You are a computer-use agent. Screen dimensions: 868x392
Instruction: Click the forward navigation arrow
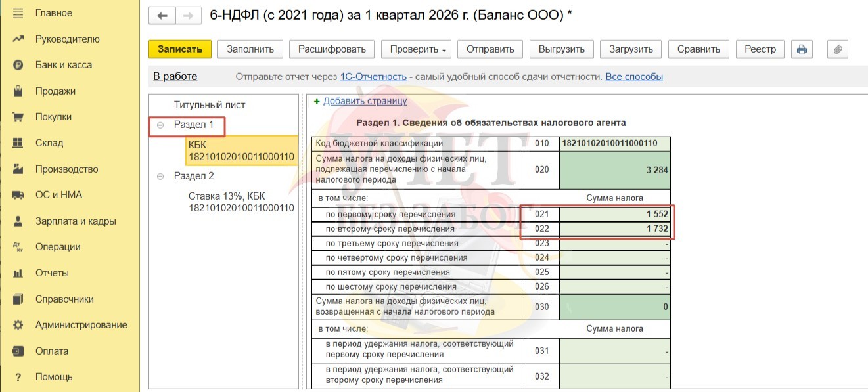(188, 16)
